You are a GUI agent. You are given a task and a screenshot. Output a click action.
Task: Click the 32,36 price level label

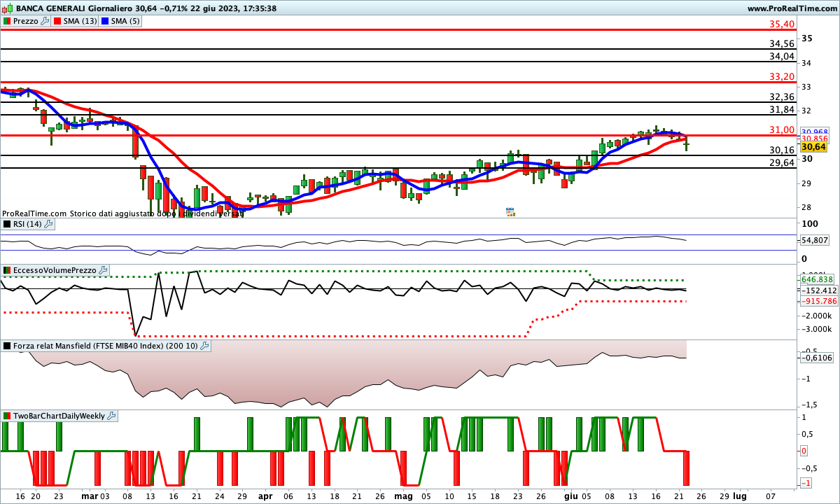(x=782, y=97)
